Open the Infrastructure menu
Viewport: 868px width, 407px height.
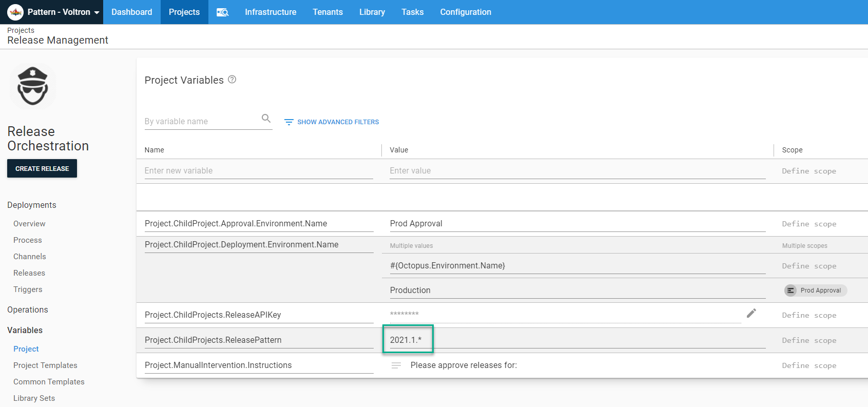271,12
